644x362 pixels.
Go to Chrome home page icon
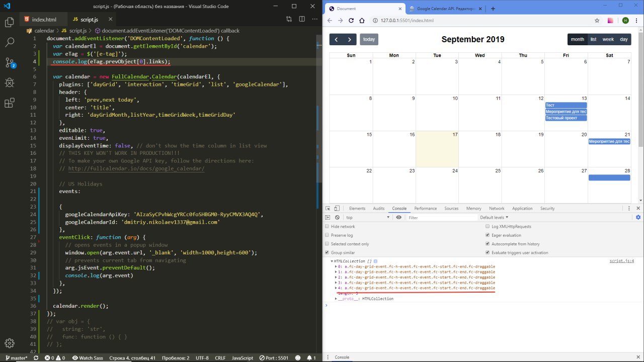click(x=362, y=21)
